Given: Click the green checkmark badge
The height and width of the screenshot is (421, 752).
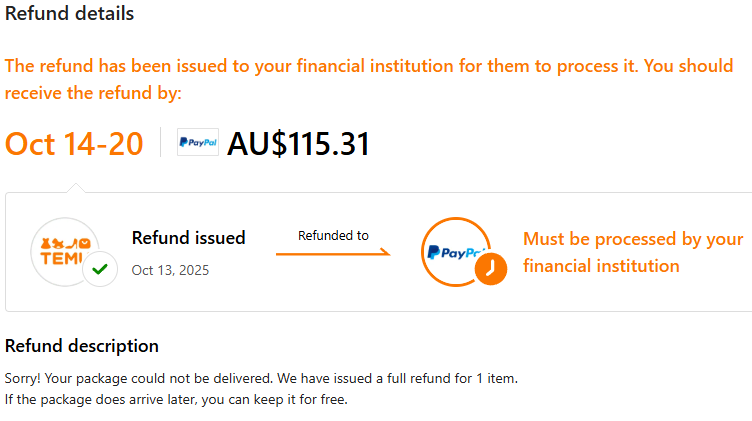Looking at the screenshot, I should (x=99, y=269).
